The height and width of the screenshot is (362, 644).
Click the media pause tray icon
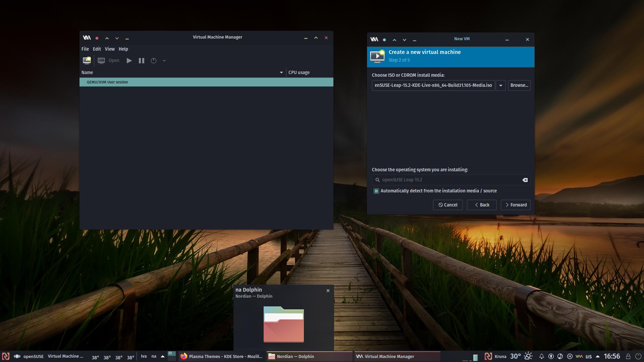(x=570, y=356)
